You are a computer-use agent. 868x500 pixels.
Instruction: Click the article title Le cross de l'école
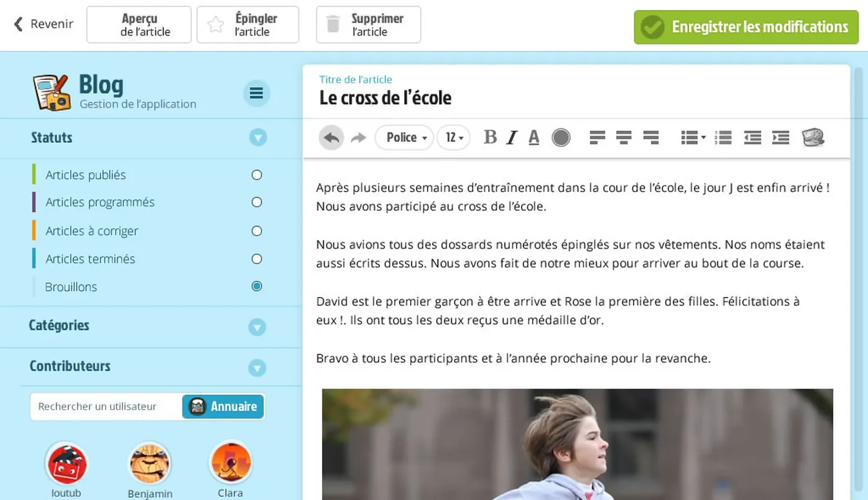pyautogui.click(x=385, y=98)
